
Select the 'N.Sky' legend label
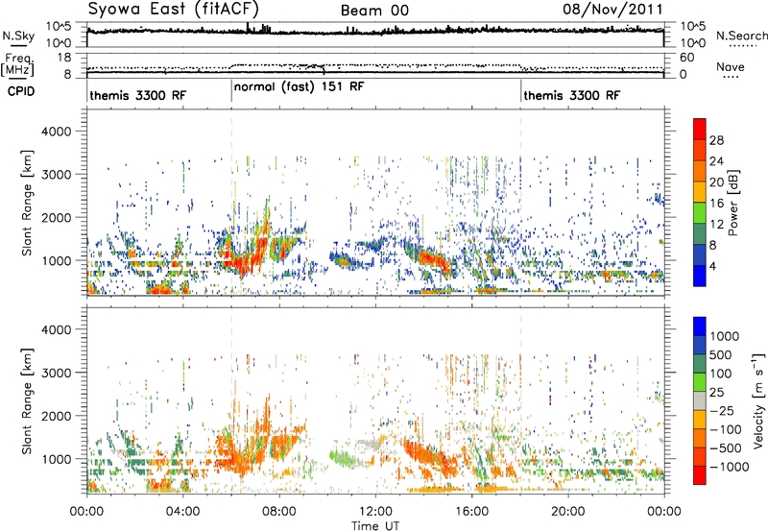[18, 36]
